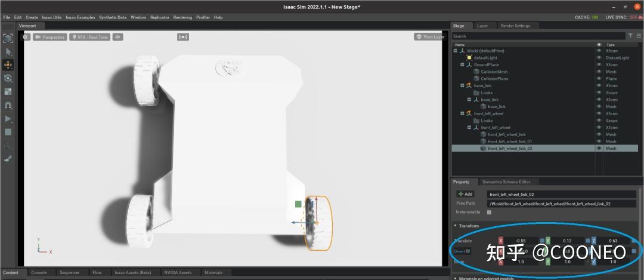
Task: Open the Stage panel options hamburger menu
Action: tap(639, 36)
